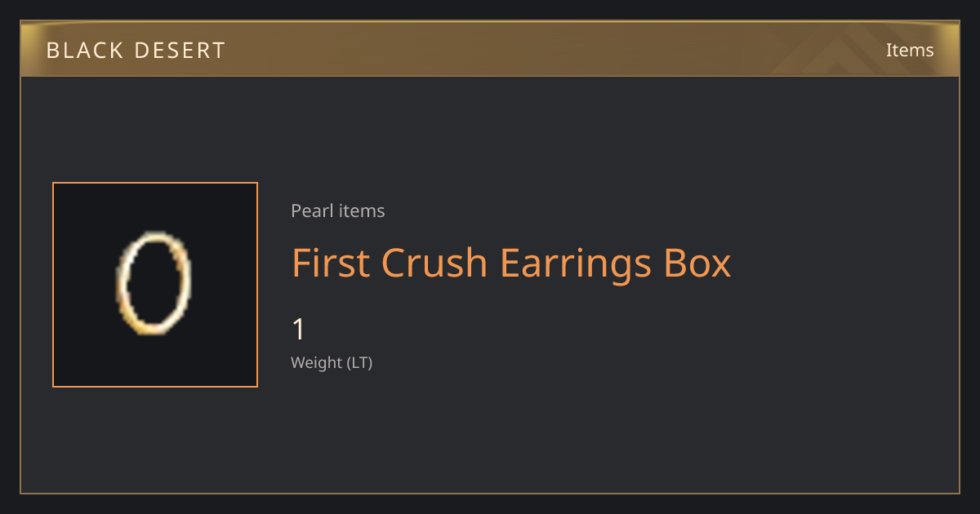980x514 pixels.
Task: Open the First Crush Earrings Box thumbnail
Action: point(155,285)
